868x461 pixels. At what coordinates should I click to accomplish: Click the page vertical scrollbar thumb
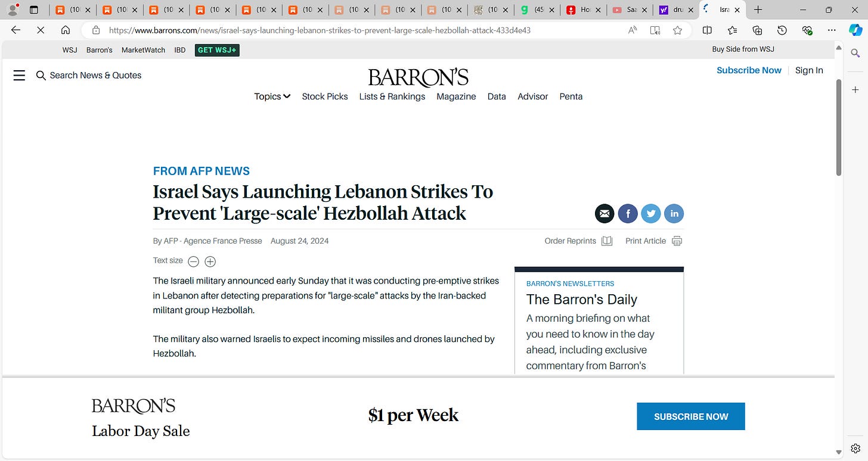point(839,127)
